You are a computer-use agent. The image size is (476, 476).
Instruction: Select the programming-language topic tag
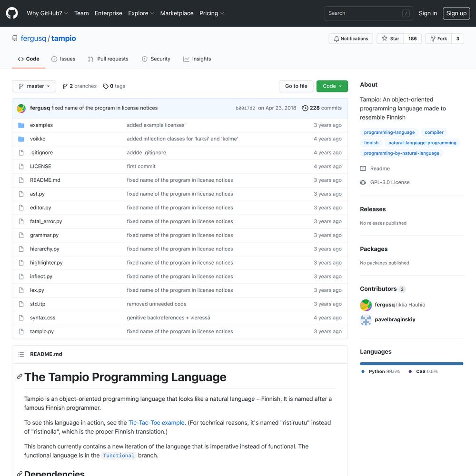389,132
